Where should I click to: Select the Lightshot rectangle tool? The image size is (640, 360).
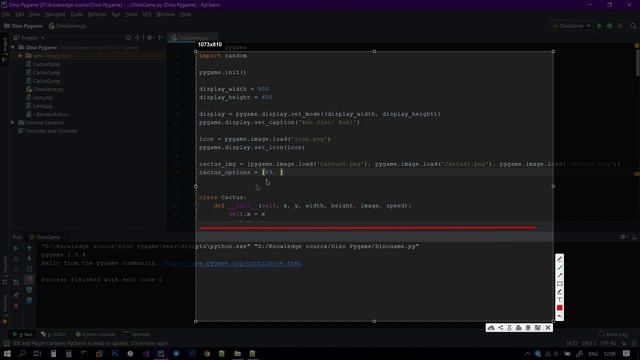[560, 284]
